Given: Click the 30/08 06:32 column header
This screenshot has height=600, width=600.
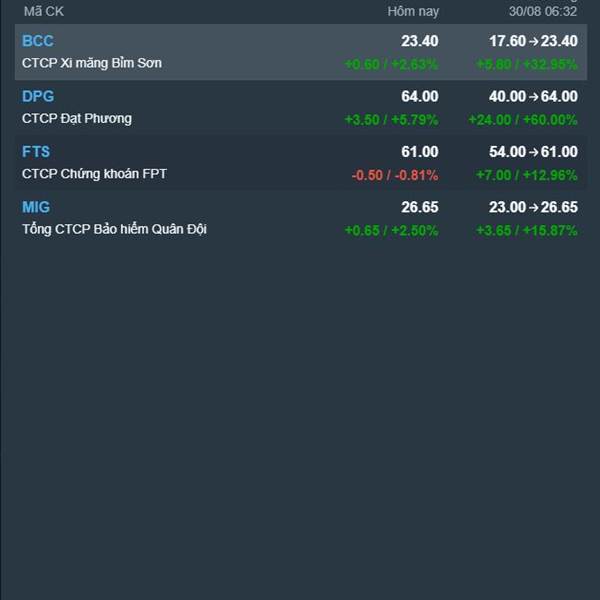Looking at the screenshot, I should tap(543, 11).
